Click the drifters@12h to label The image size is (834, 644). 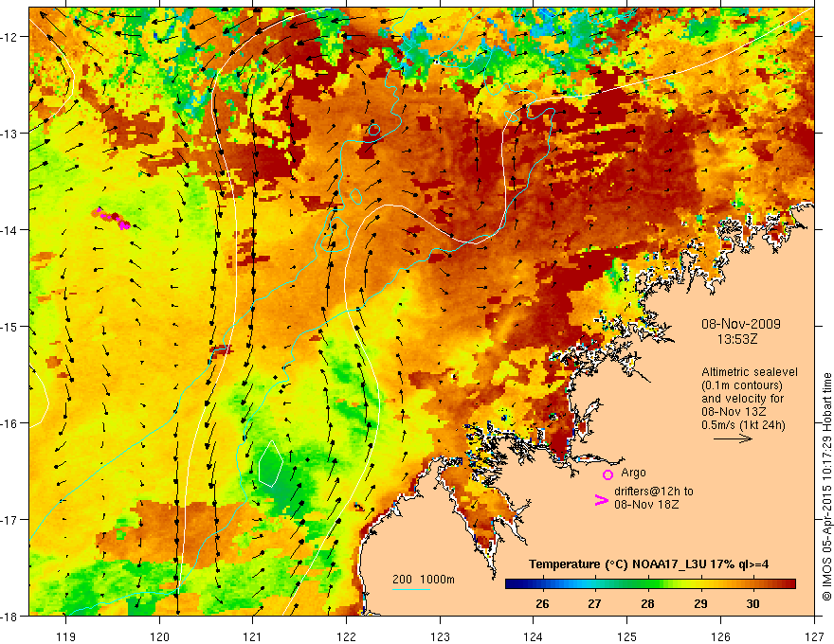click(x=654, y=492)
